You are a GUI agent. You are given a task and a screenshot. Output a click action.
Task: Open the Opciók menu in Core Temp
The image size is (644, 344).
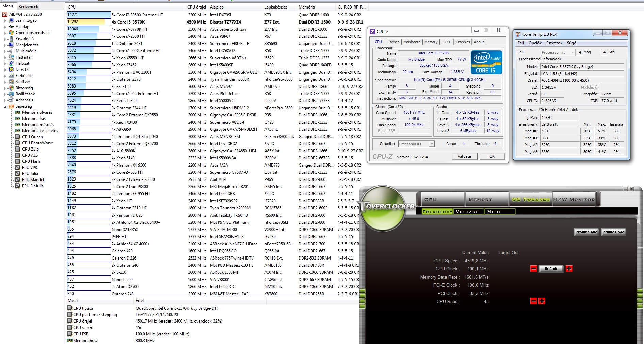pyautogui.click(x=535, y=43)
